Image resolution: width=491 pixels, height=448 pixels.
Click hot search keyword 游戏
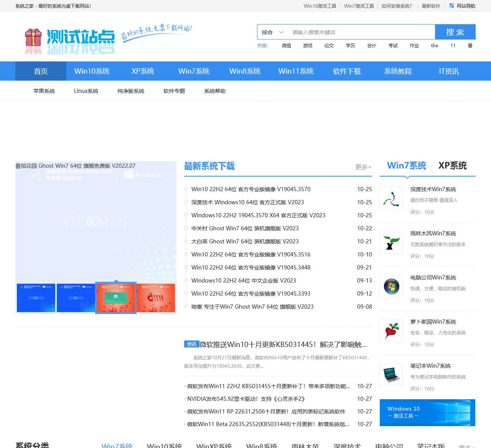click(308, 46)
